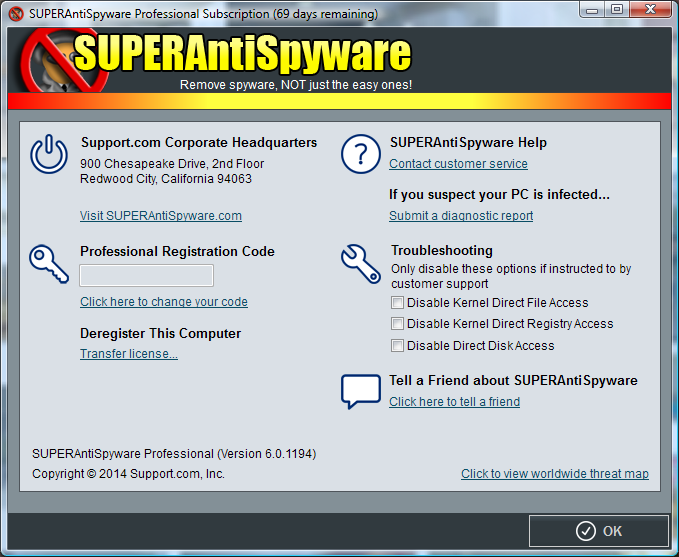Click the title bar application icon
Viewport: 679px width, 557px height.
[16, 14]
